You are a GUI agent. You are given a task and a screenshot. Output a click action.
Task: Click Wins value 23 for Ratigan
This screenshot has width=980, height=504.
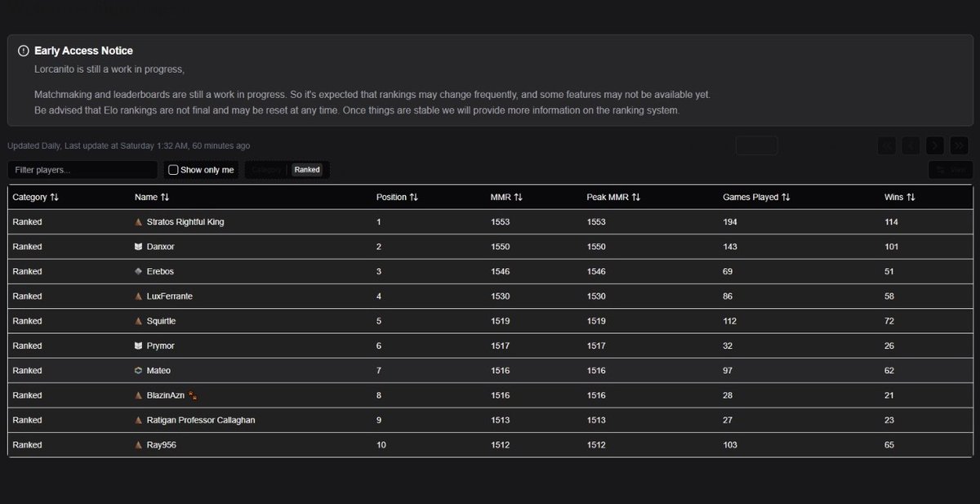point(889,420)
